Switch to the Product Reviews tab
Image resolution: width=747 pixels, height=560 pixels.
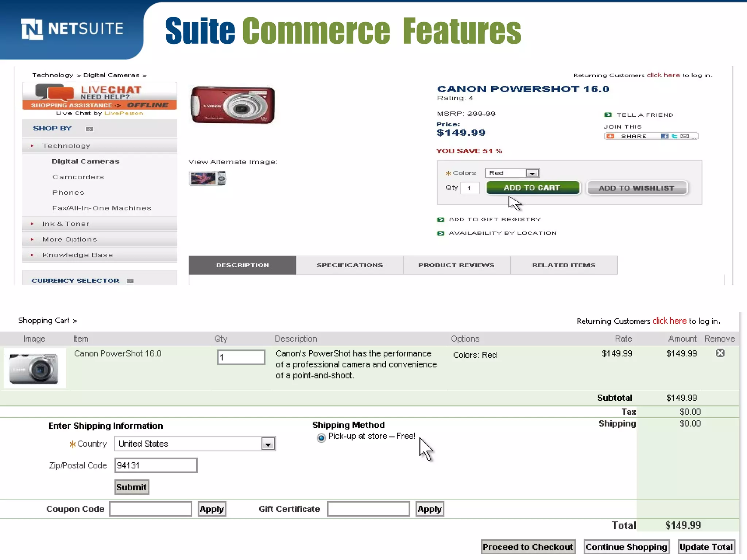pyautogui.click(x=456, y=265)
